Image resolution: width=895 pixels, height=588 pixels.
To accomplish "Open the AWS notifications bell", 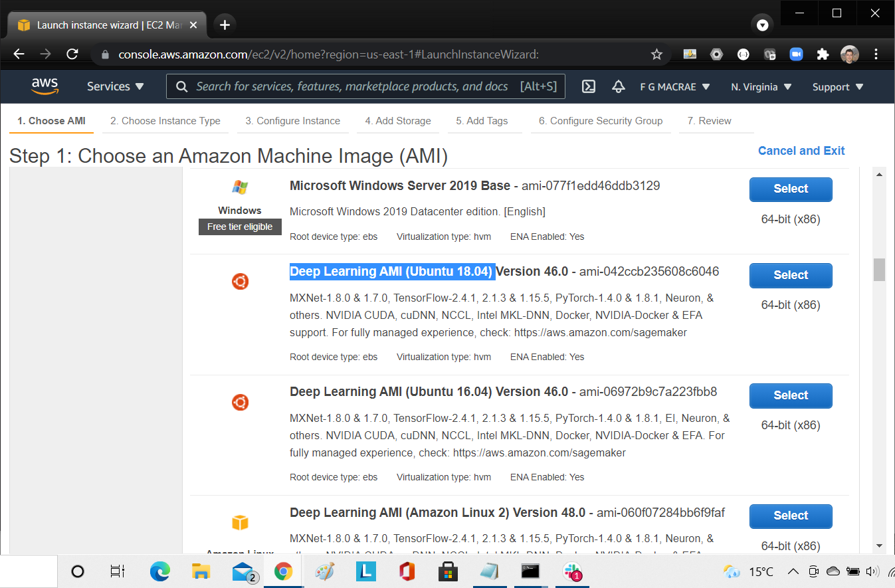I will tap(619, 86).
